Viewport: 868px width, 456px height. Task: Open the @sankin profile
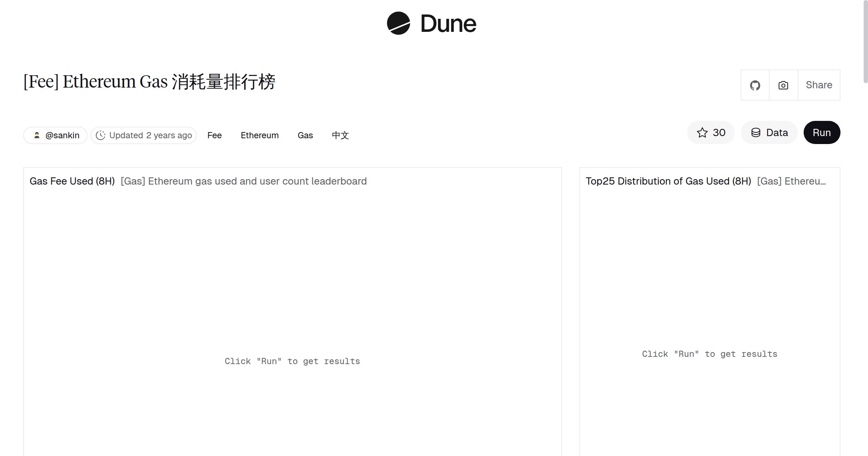click(x=62, y=135)
